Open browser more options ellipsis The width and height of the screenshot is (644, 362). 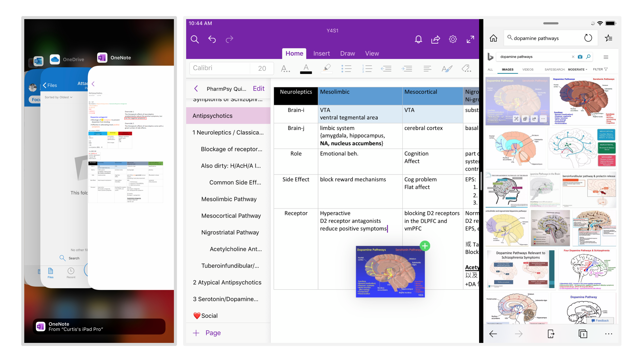tap(609, 334)
